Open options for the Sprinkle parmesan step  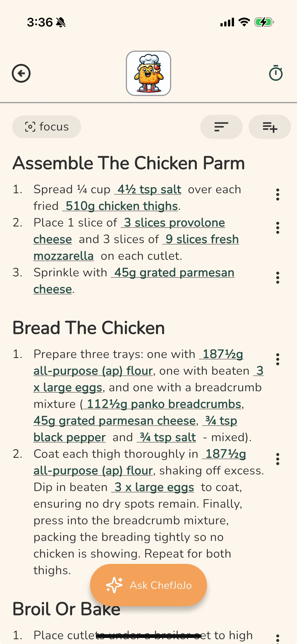pyautogui.click(x=278, y=278)
